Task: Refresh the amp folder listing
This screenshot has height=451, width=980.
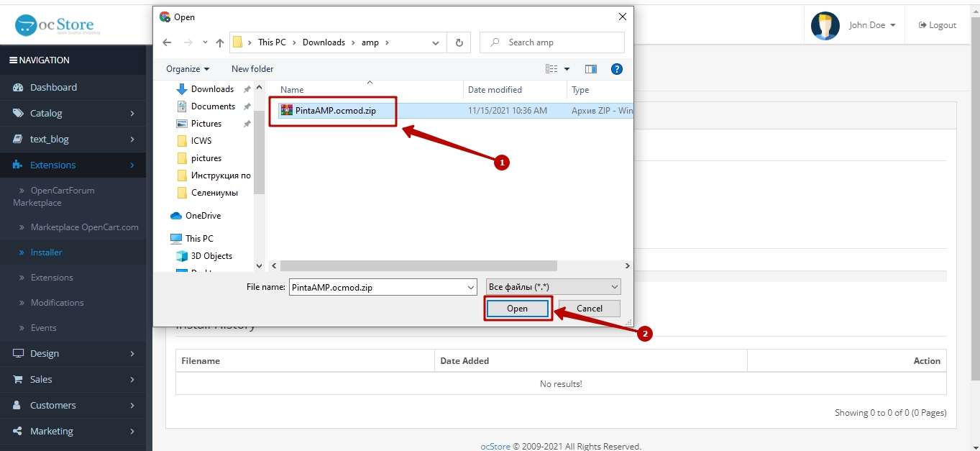Action: [459, 42]
